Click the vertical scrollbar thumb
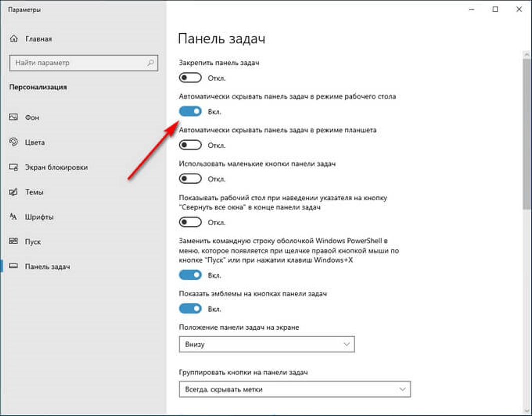The image size is (532, 416). tap(527, 130)
